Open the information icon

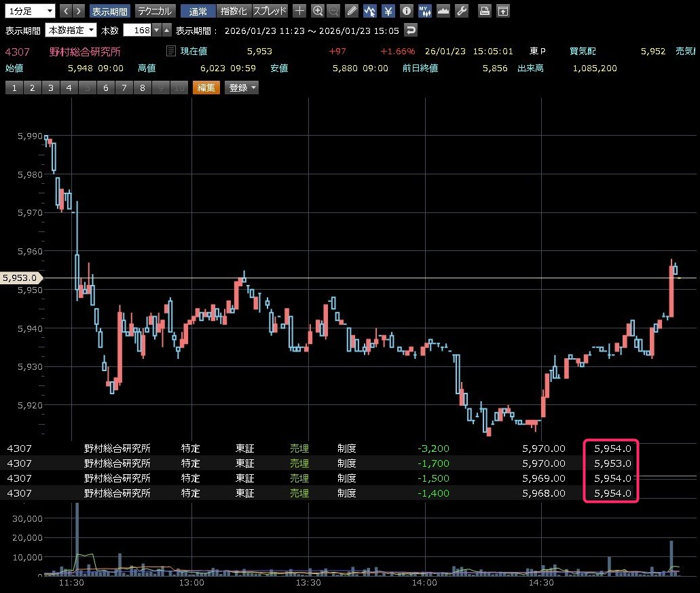[x=406, y=11]
